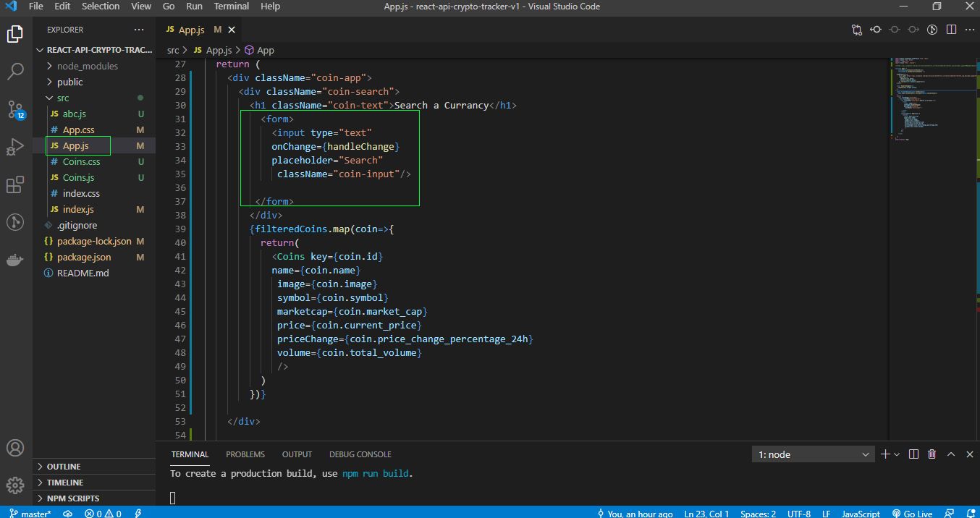Open the Terminal menu

click(x=231, y=7)
